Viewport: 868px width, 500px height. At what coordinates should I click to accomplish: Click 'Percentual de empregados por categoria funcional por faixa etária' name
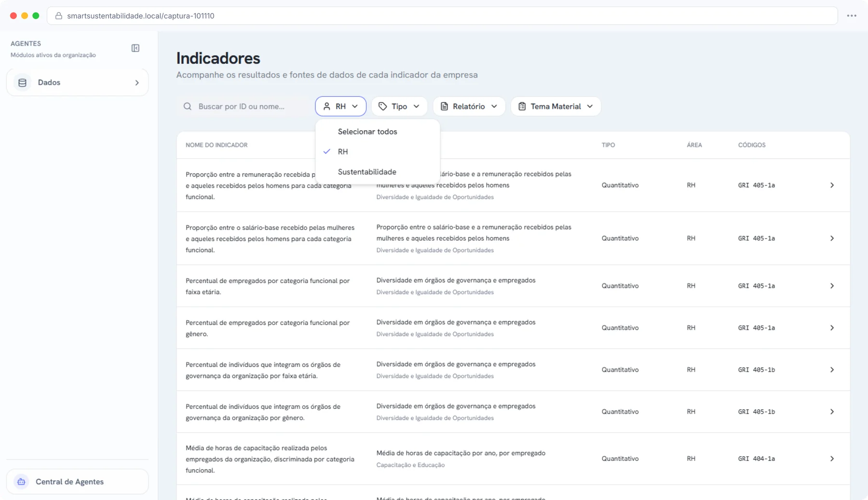(x=268, y=286)
